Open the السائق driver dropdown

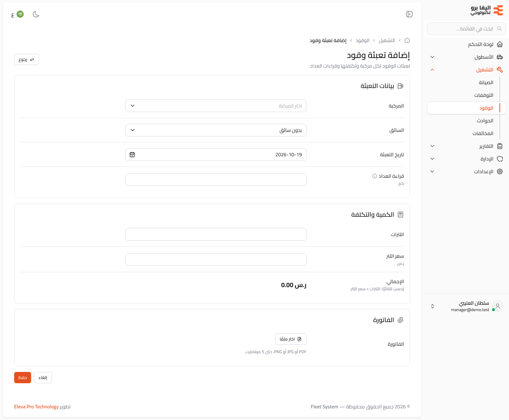pyautogui.click(x=216, y=130)
